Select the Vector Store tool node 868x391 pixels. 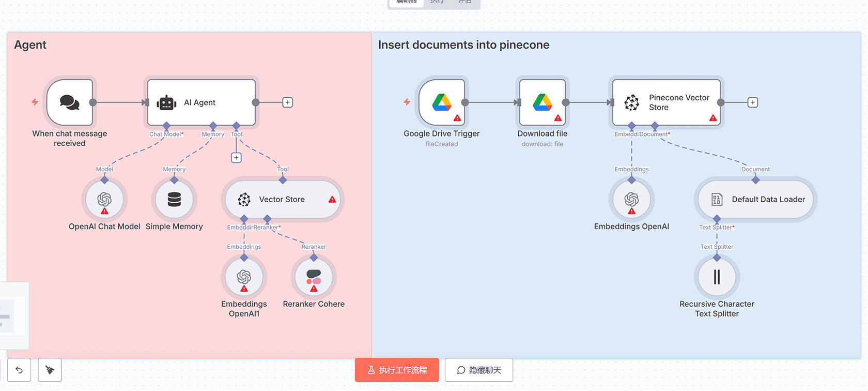[x=282, y=200]
